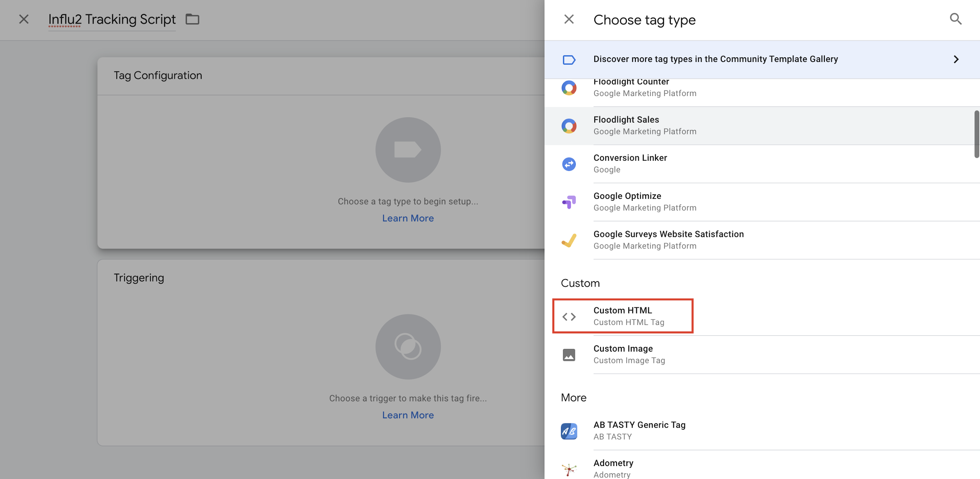Image resolution: width=980 pixels, height=479 pixels.
Task: Click the search icon in tag type panel
Action: pyautogui.click(x=955, y=19)
